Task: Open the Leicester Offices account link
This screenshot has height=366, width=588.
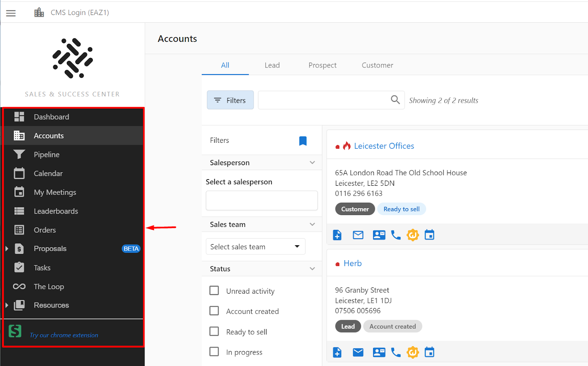Action: (384, 146)
